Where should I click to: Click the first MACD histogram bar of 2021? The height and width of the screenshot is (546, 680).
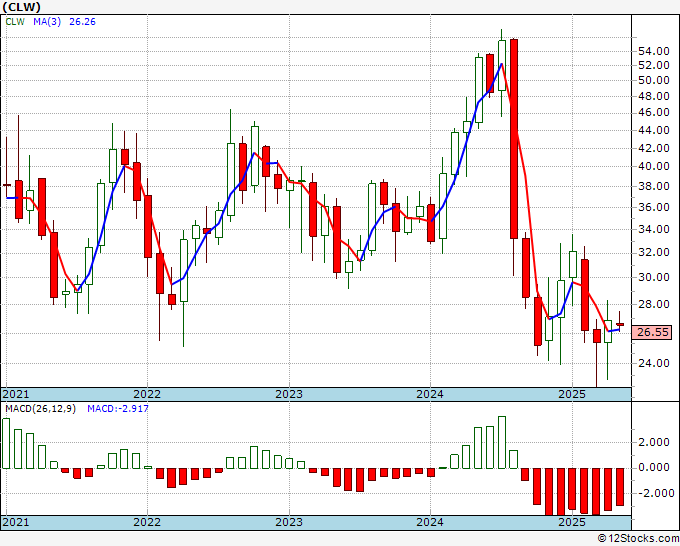(6, 444)
